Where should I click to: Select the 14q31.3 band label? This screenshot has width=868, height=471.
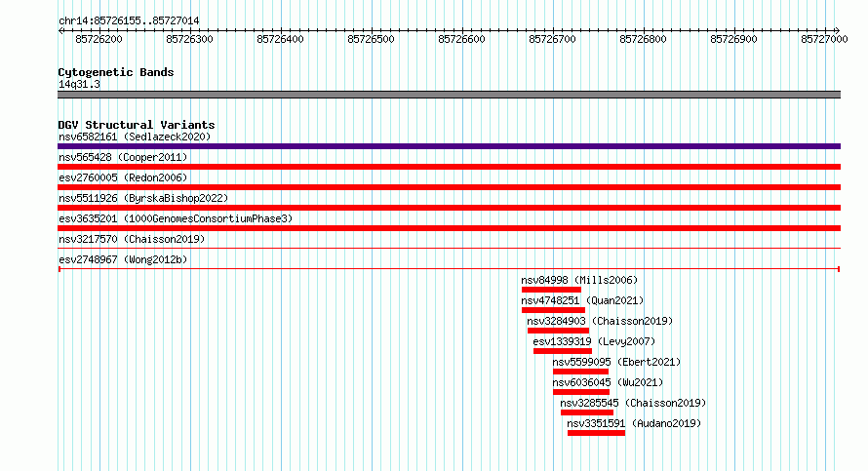79,84
